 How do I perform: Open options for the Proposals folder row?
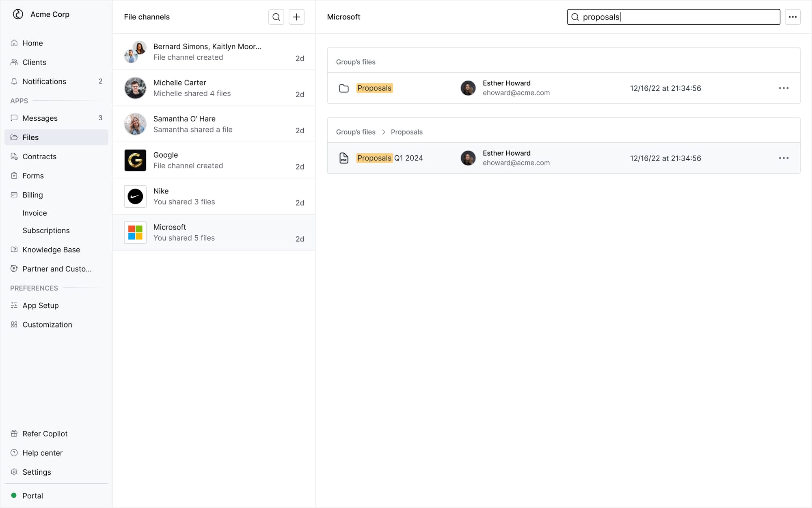[x=783, y=88]
